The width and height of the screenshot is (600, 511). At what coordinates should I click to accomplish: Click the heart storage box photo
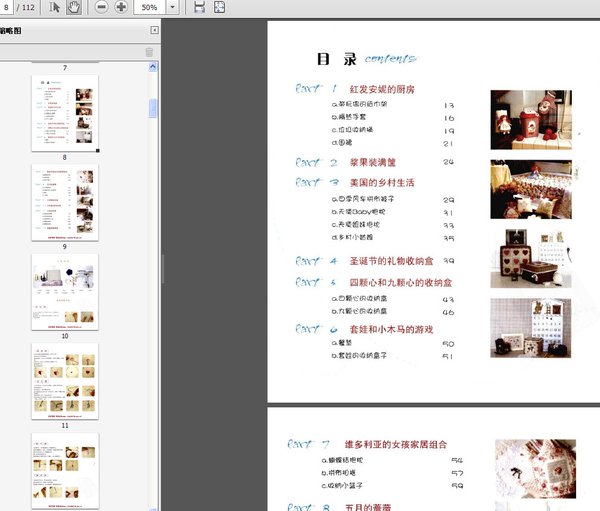coord(531,258)
